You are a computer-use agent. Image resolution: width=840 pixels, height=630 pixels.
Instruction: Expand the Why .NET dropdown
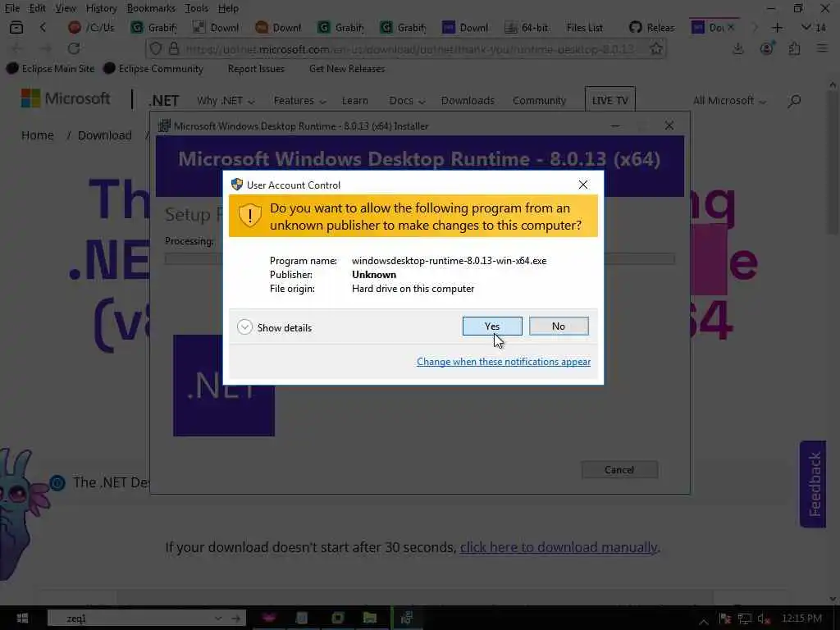226,100
